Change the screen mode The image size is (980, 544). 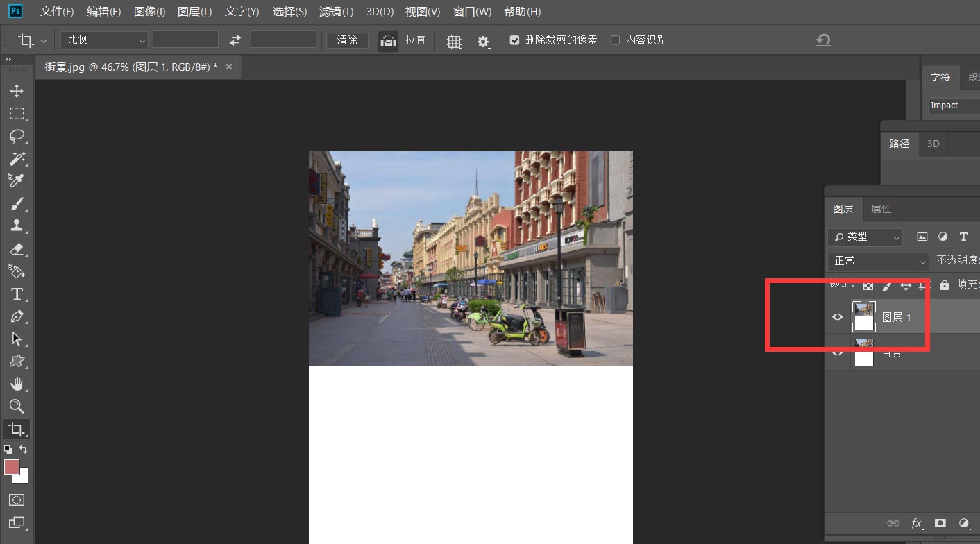[x=17, y=522]
